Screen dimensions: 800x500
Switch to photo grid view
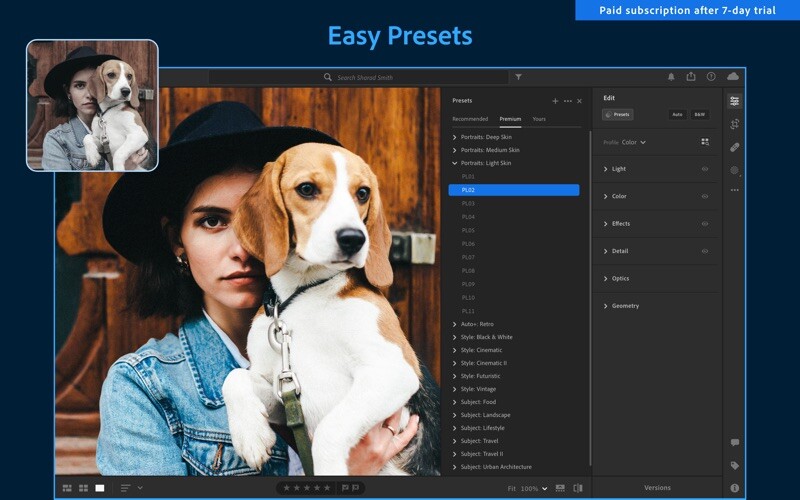point(67,488)
